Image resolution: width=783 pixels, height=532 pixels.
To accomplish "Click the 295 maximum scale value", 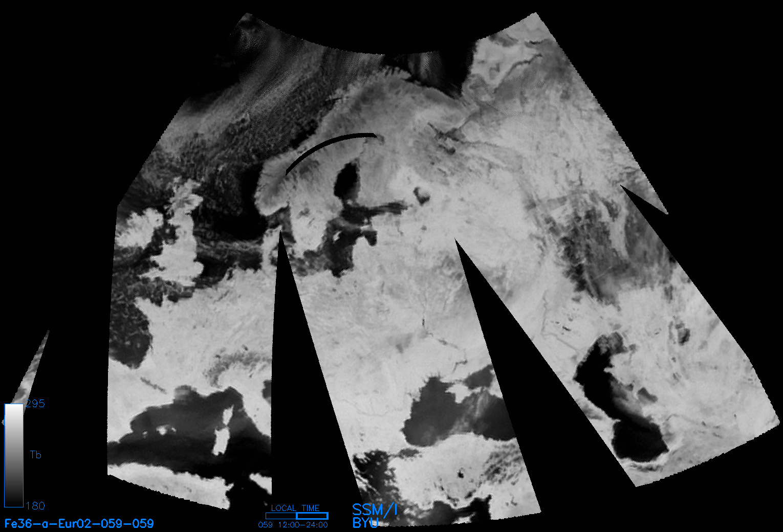I will 35,404.
